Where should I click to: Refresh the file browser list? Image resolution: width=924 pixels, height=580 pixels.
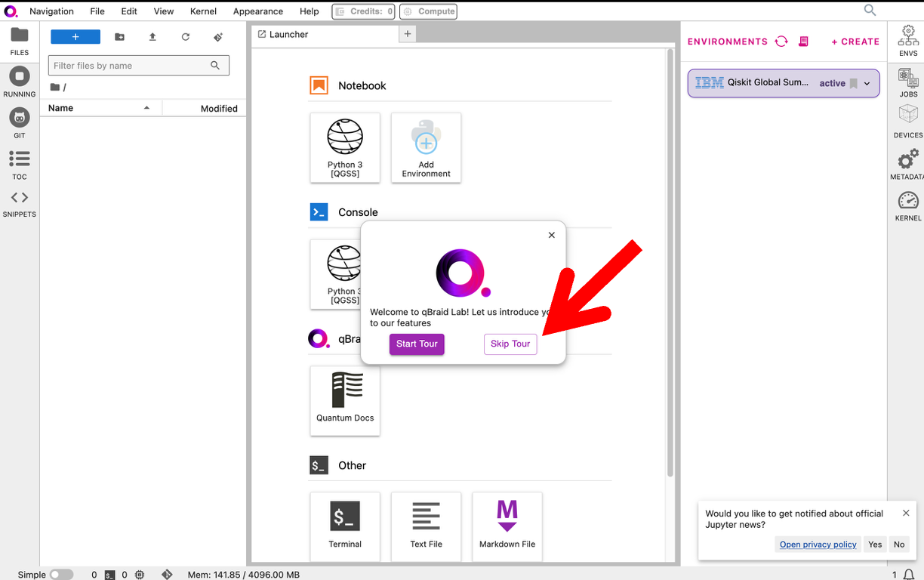[186, 37]
